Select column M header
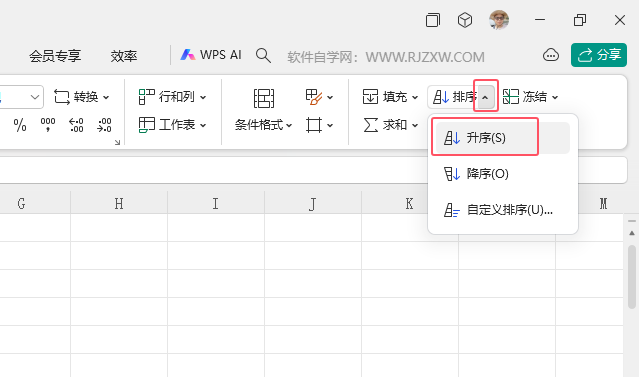This screenshot has height=377, width=639. pyautogui.click(x=604, y=203)
